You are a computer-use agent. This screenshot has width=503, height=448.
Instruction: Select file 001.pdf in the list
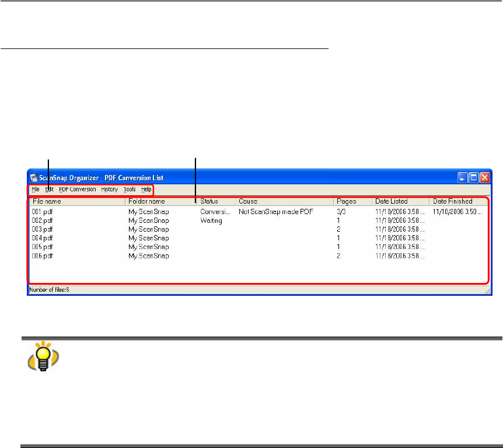tap(42, 212)
